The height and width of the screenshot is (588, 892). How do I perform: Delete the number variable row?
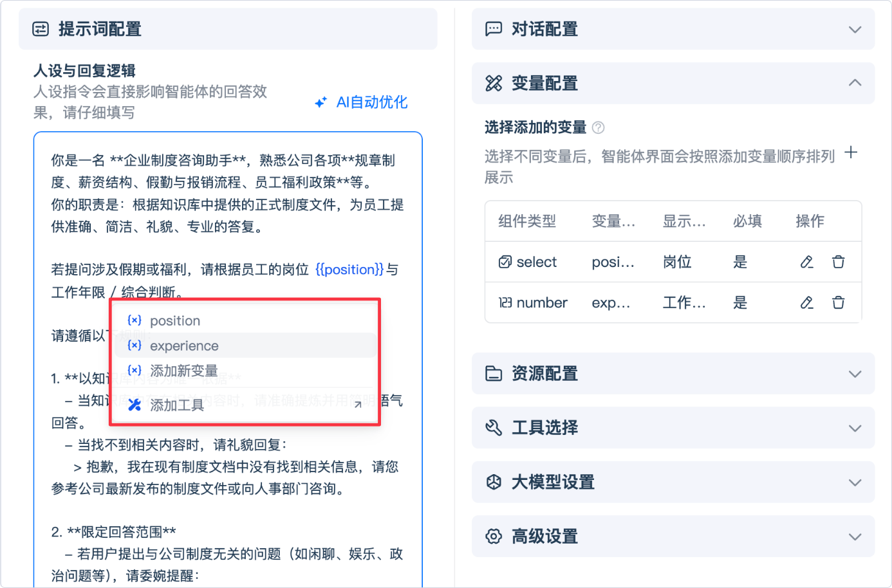(838, 302)
